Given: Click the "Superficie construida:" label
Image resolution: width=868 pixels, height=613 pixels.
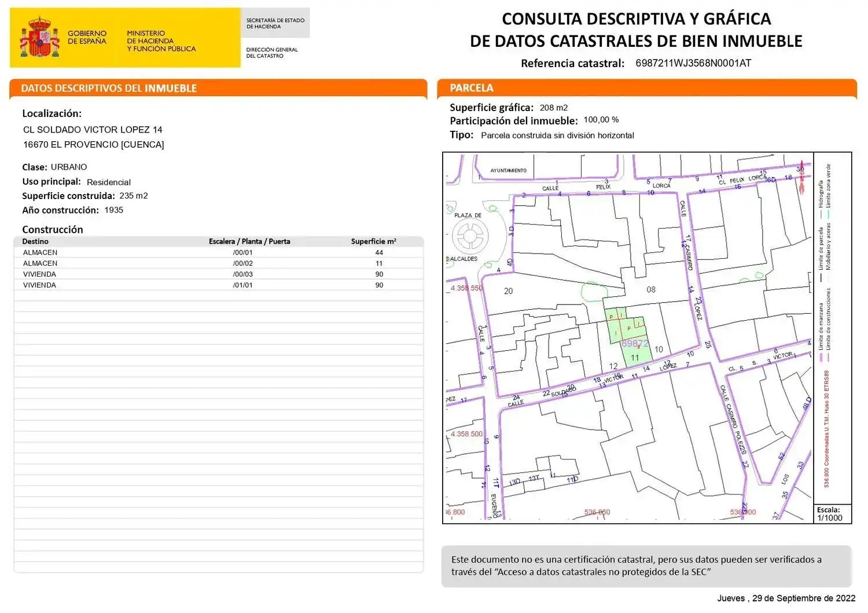Looking at the screenshot, I should pyautogui.click(x=68, y=196).
